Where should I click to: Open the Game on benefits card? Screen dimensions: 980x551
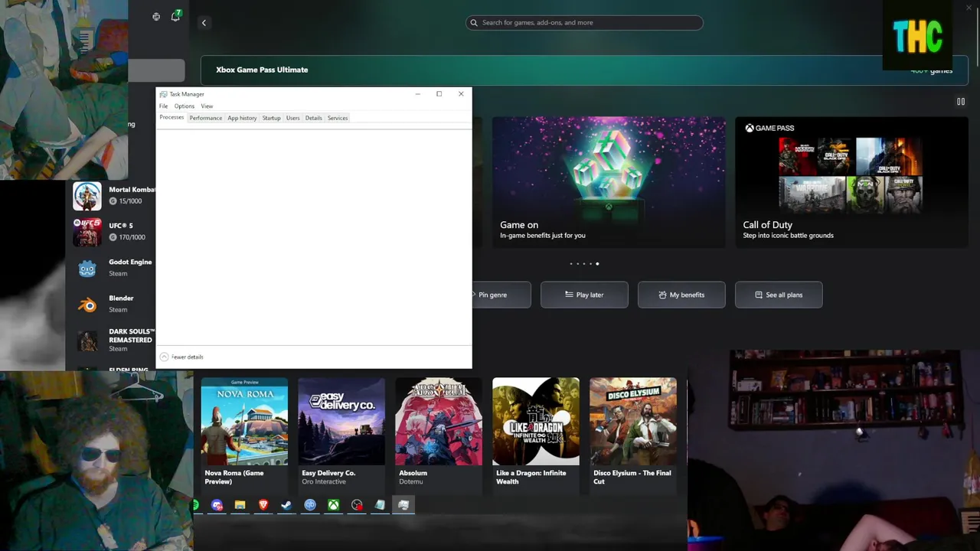(x=609, y=182)
